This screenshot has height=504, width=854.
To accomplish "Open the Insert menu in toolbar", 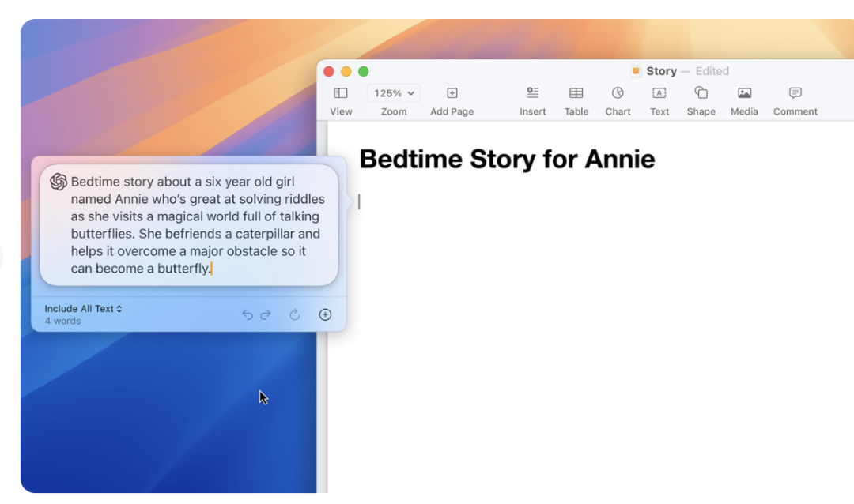I will (533, 93).
